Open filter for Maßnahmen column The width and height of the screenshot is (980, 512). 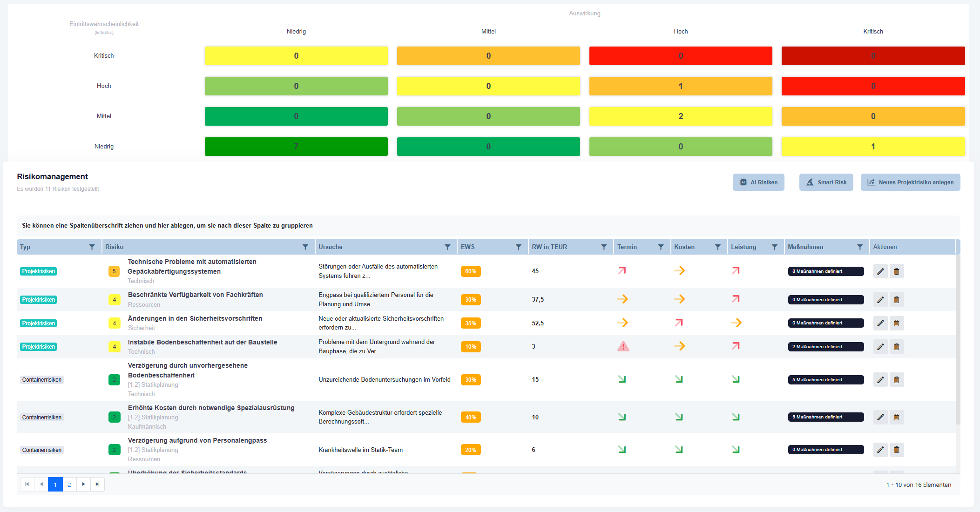pos(860,247)
